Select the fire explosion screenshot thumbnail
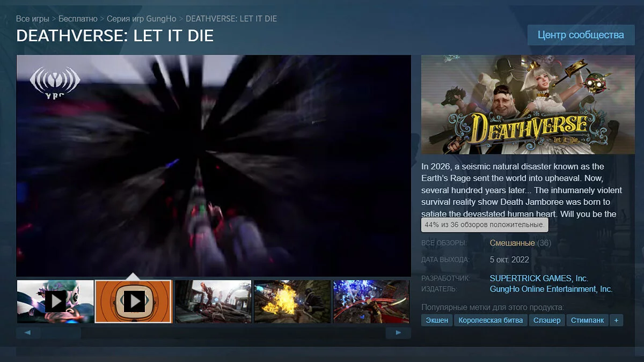The width and height of the screenshot is (644, 362). [292, 301]
